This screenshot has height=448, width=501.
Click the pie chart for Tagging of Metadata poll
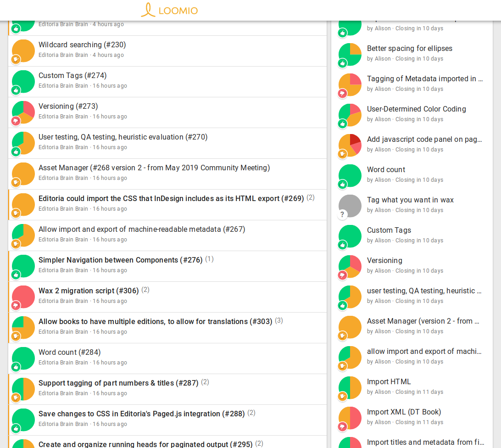[350, 85]
